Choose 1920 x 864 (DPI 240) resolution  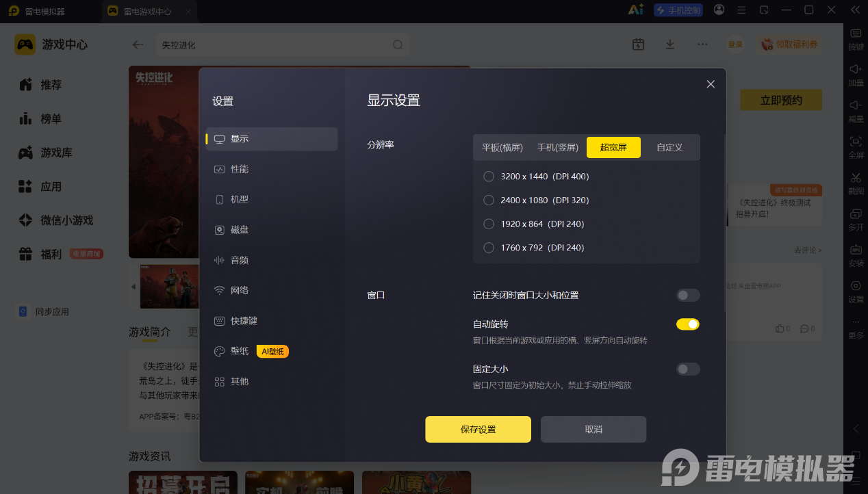(x=534, y=224)
